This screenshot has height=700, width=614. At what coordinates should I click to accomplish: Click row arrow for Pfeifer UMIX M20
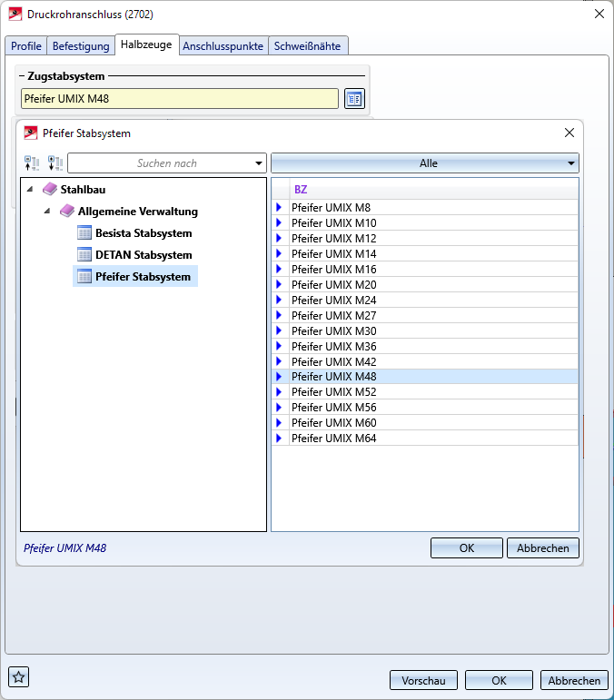279,284
